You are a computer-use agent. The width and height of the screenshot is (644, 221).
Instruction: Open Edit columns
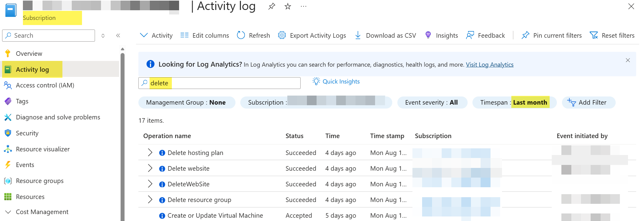205,36
